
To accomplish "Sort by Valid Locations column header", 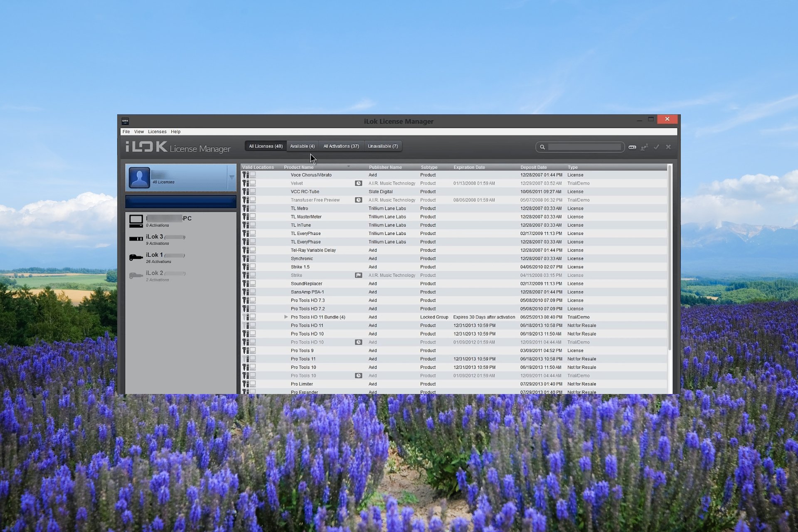I will click(258, 167).
